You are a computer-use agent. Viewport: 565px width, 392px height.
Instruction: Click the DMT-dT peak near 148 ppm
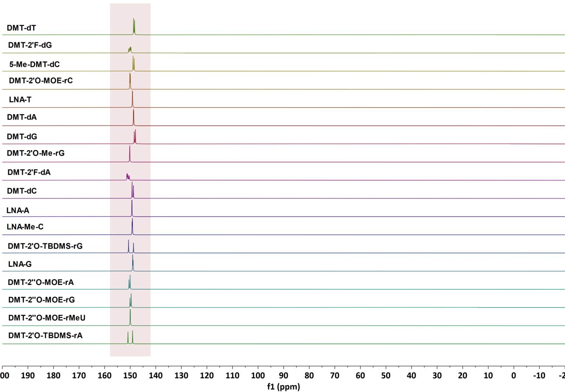[134, 24]
